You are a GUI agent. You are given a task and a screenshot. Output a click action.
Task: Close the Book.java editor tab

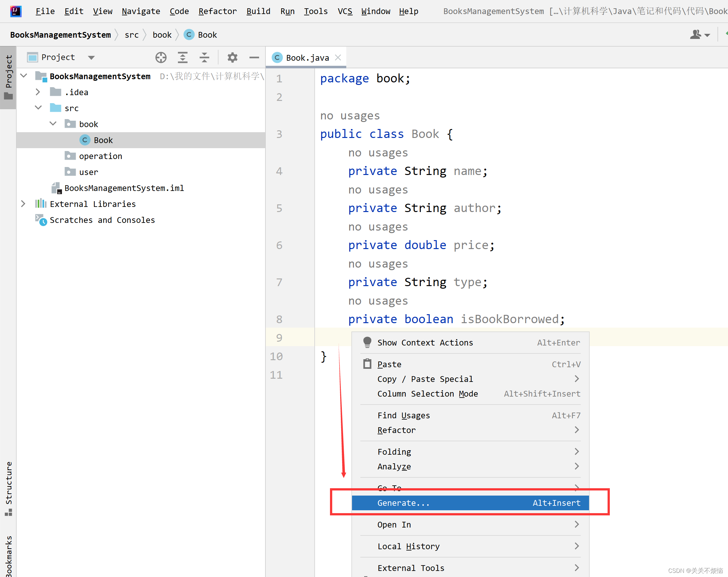[x=338, y=58]
